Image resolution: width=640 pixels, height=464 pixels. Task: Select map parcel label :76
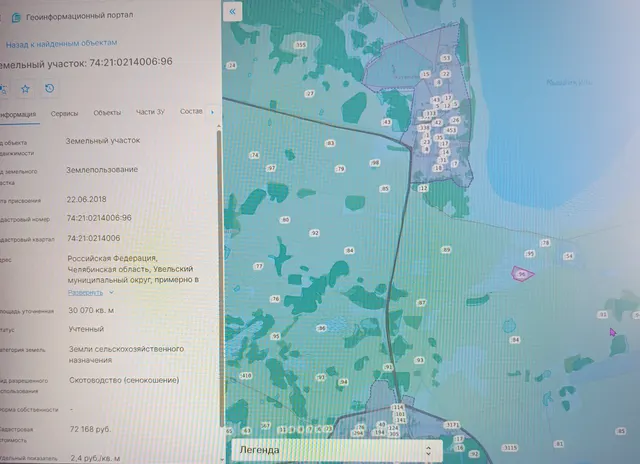point(275,299)
